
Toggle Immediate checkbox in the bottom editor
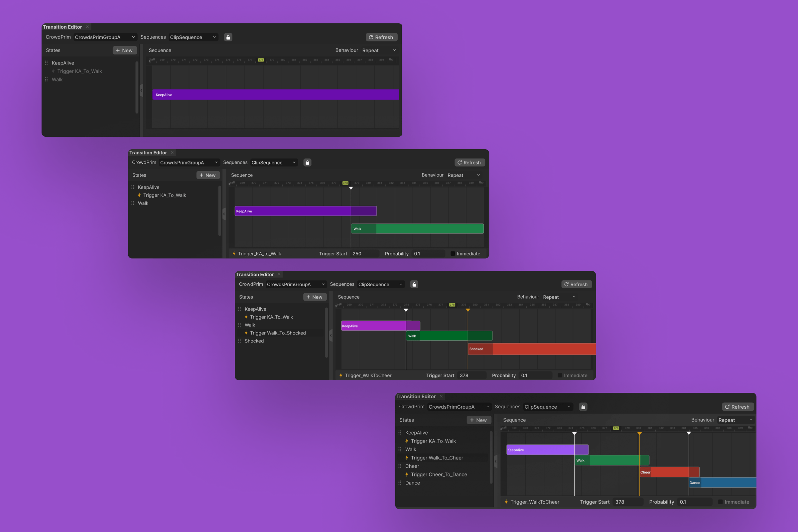click(x=720, y=502)
